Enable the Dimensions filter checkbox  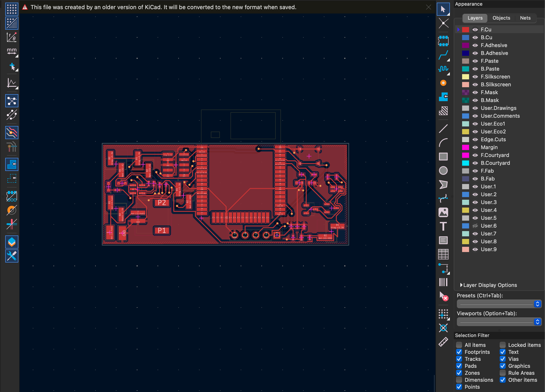459,380
